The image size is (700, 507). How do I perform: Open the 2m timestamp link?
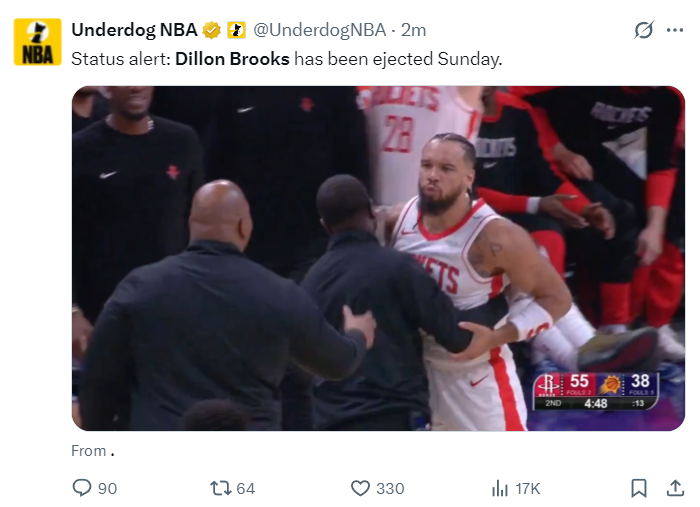click(413, 30)
